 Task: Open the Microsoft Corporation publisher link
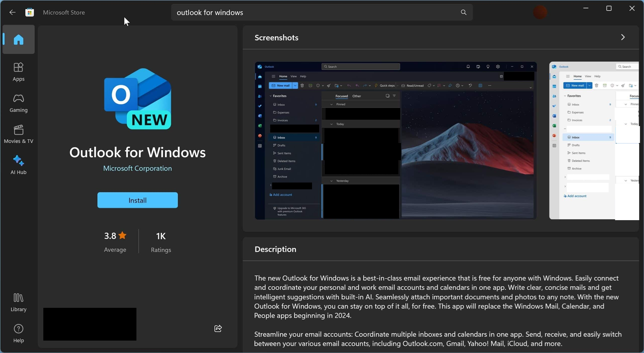(x=138, y=168)
